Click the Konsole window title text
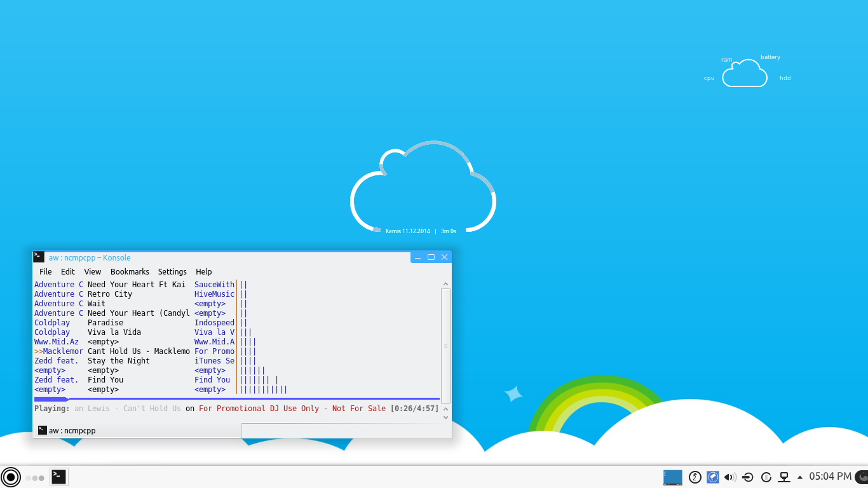868x488 pixels. pos(90,257)
